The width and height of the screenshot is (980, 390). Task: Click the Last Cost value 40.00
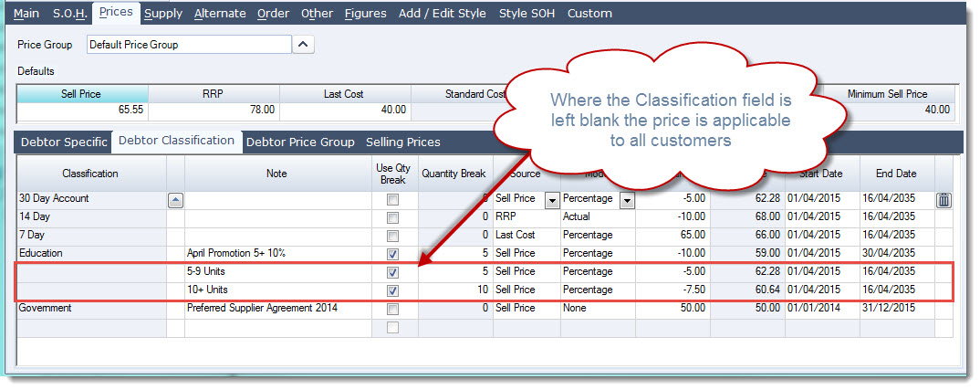pyautogui.click(x=346, y=111)
